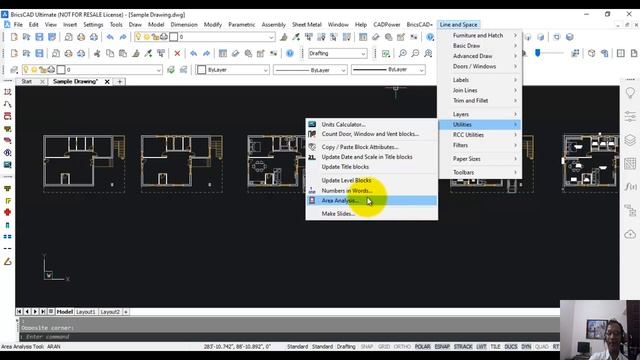Expand the Furniture and Hatch submenu
The height and width of the screenshot is (360, 640).
coord(480,36)
